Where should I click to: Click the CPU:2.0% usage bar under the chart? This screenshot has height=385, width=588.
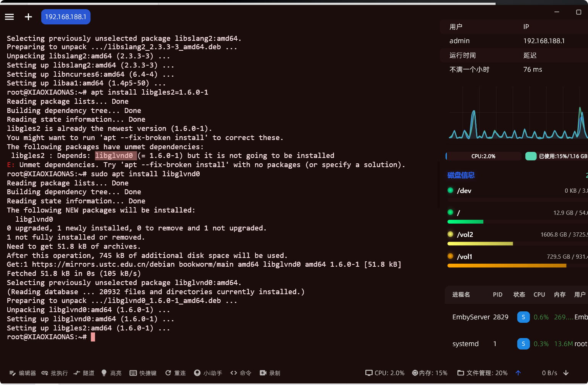pos(483,156)
